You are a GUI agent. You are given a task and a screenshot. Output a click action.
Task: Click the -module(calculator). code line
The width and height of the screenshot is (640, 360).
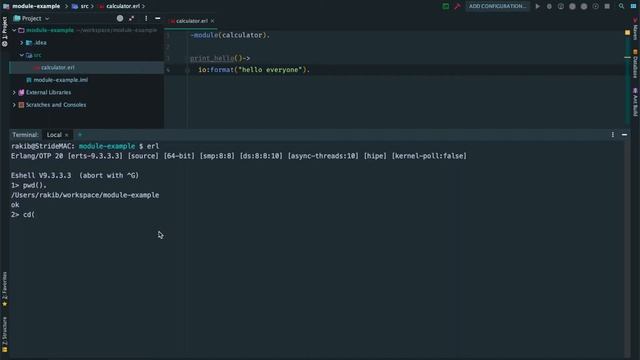(x=230, y=35)
